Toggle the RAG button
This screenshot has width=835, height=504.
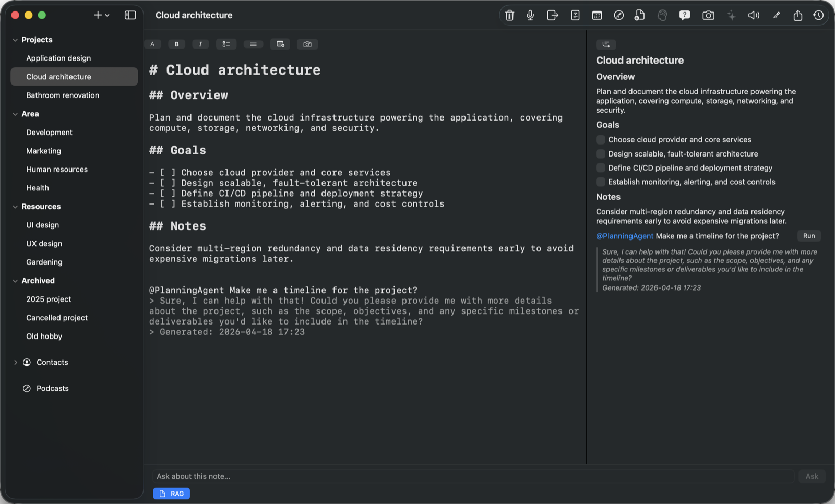point(171,494)
